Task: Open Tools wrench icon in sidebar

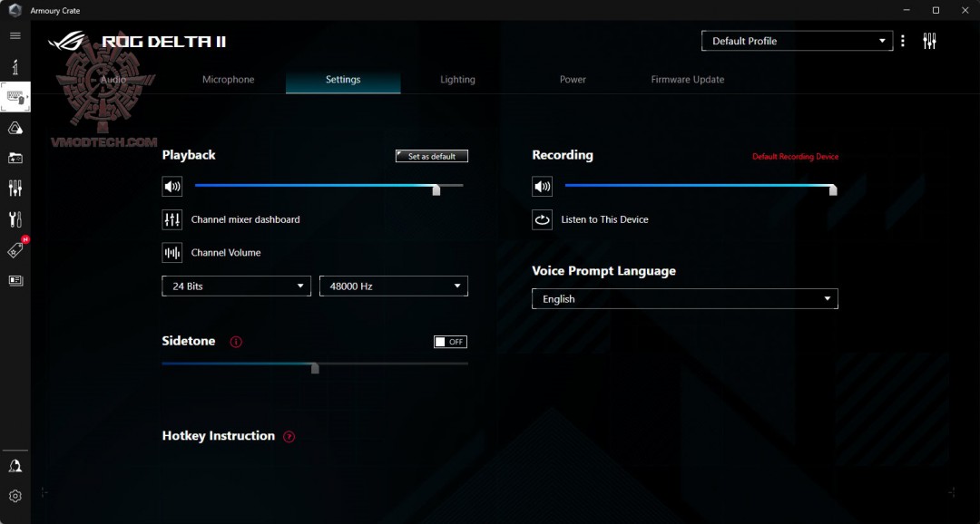Action: click(15, 218)
